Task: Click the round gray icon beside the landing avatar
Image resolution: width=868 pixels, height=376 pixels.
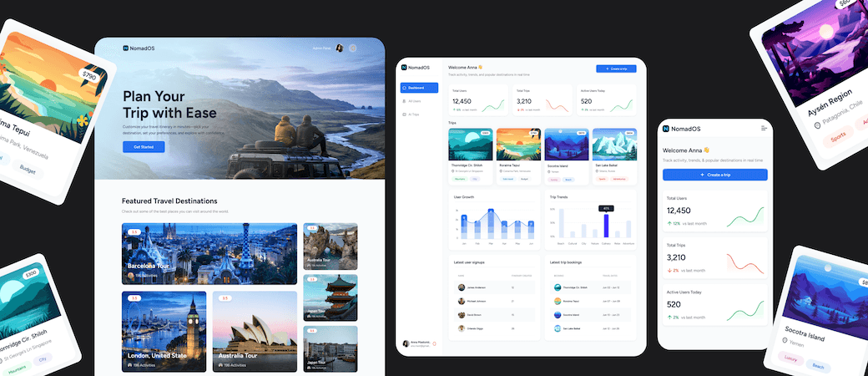Action: pyautogui.click(x=352, y=48)
